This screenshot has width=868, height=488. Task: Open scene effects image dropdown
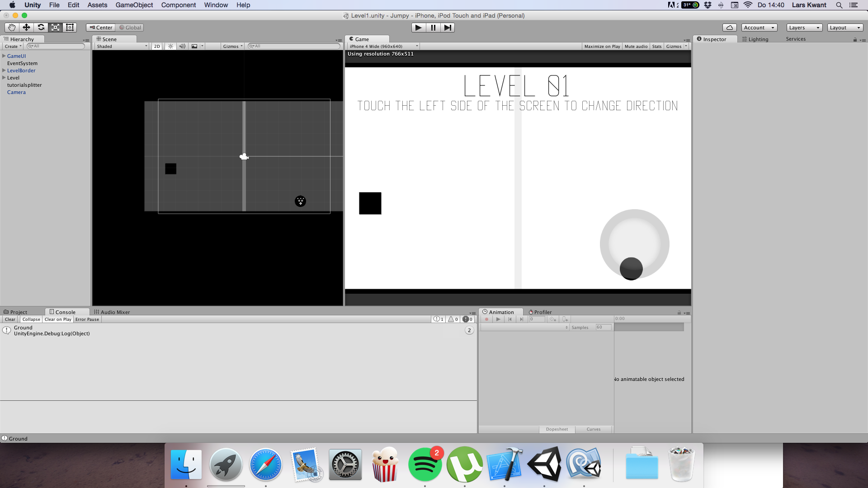[197, 46]
